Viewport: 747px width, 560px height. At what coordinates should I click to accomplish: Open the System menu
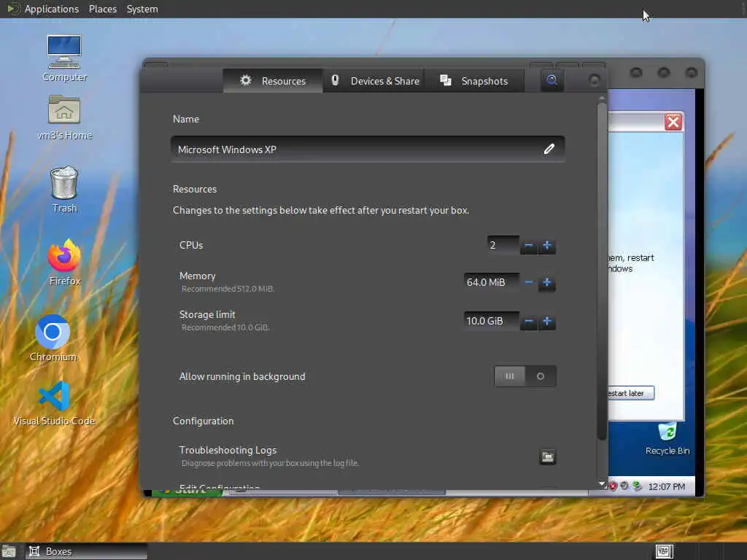click(x=142, y=9)
